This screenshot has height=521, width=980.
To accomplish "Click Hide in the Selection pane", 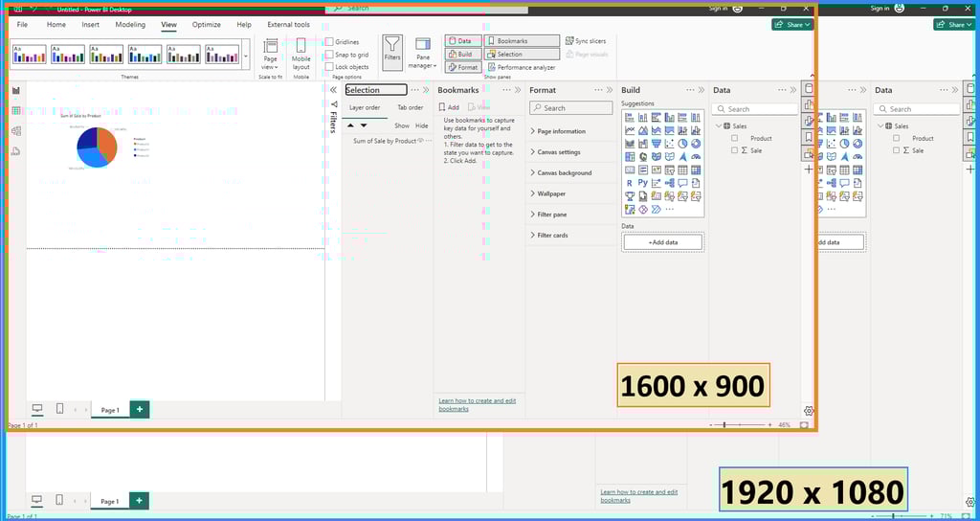I will (x=422, y=125).
